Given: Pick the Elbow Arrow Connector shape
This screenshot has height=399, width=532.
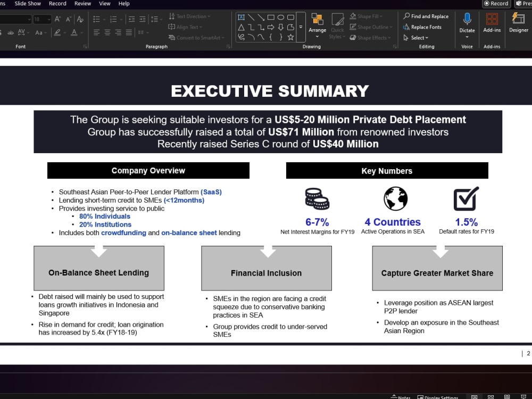Looking at the screenshot, I should tap(261, 27).
